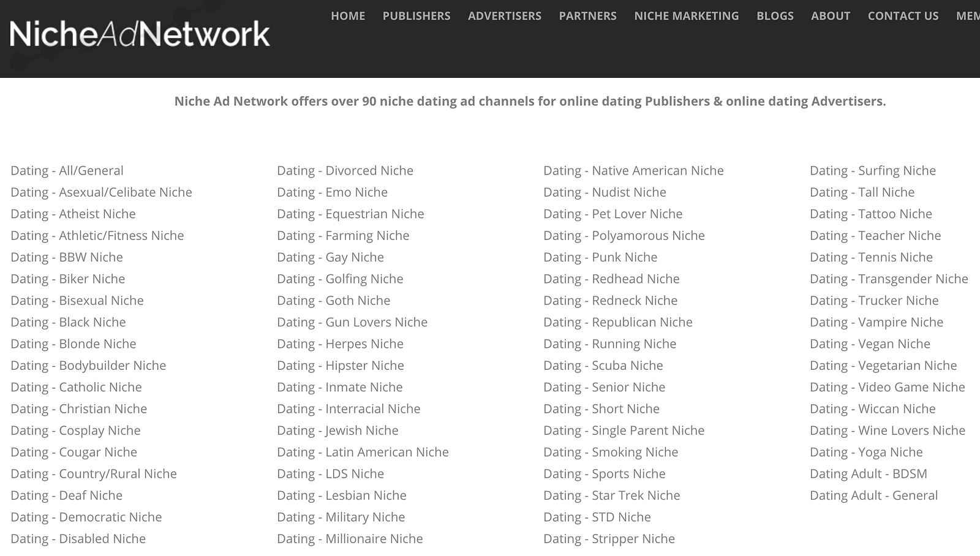Click Dating - Polyamorous Niche
The image size is (980, 556).
[x=624, y=236]
